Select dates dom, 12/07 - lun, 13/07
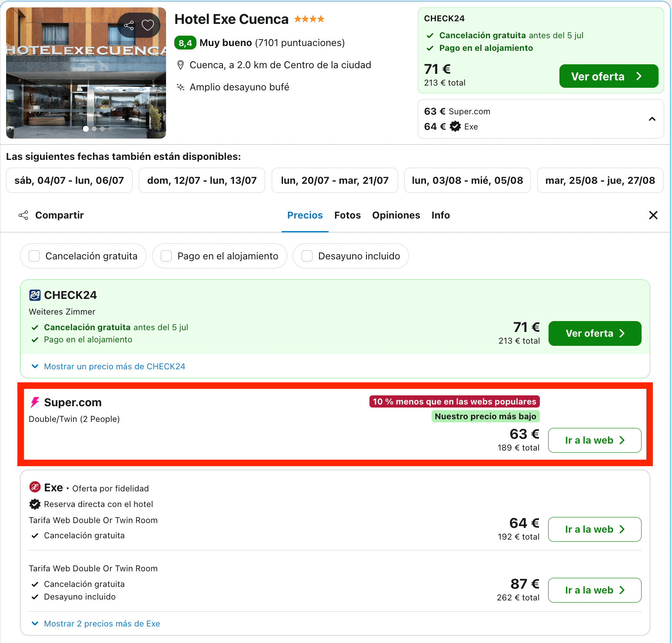The width and height of the screenshot is (672, 643). click(202, 180)
